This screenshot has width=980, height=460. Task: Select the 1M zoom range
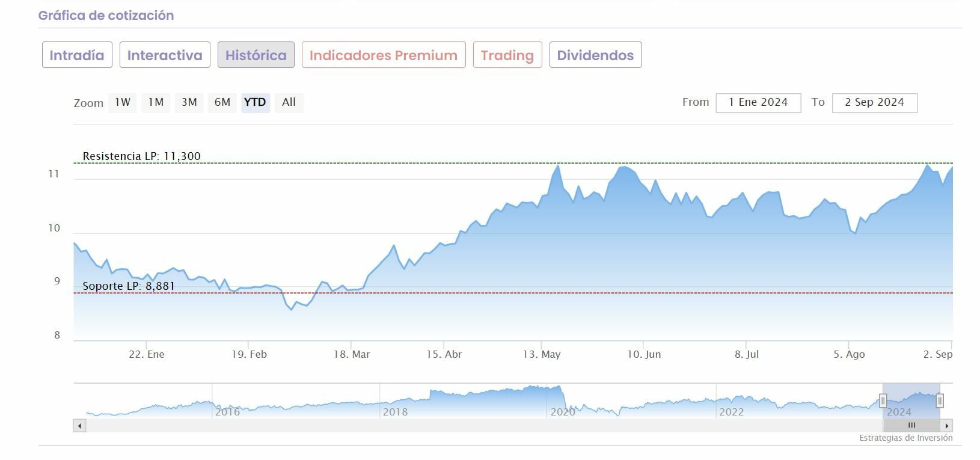pos(156,102)
